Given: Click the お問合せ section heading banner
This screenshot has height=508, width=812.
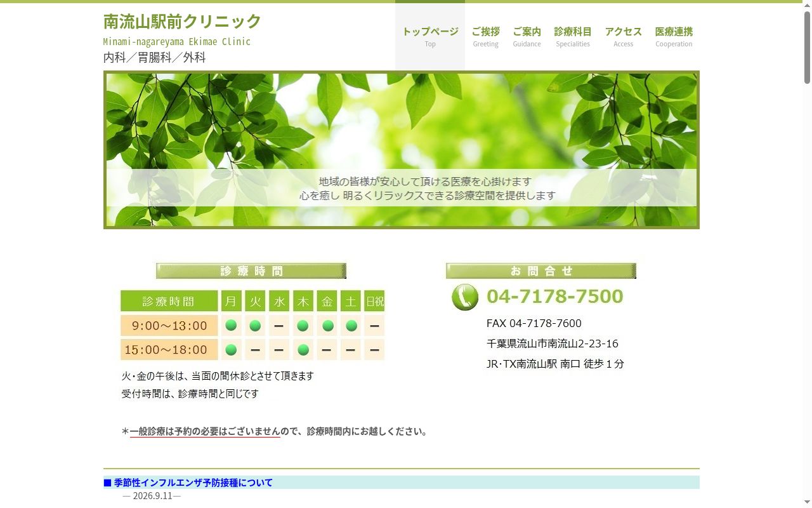Looking at the screenshot, I should [x=541, y=271].
